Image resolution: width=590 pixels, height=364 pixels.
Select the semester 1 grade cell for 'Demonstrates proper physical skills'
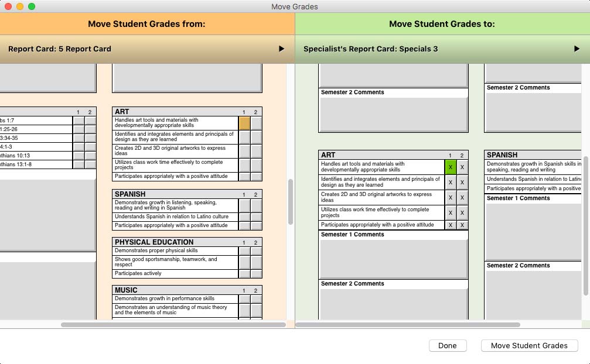[245, 250]
